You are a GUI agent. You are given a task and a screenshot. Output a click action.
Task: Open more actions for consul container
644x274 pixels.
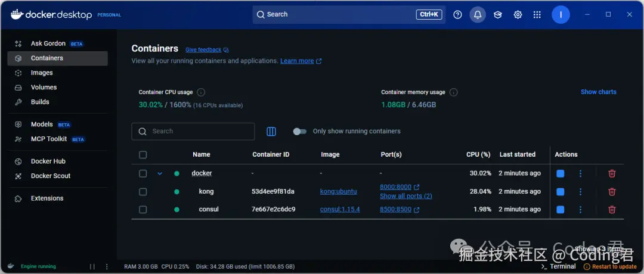coord(580,210)
